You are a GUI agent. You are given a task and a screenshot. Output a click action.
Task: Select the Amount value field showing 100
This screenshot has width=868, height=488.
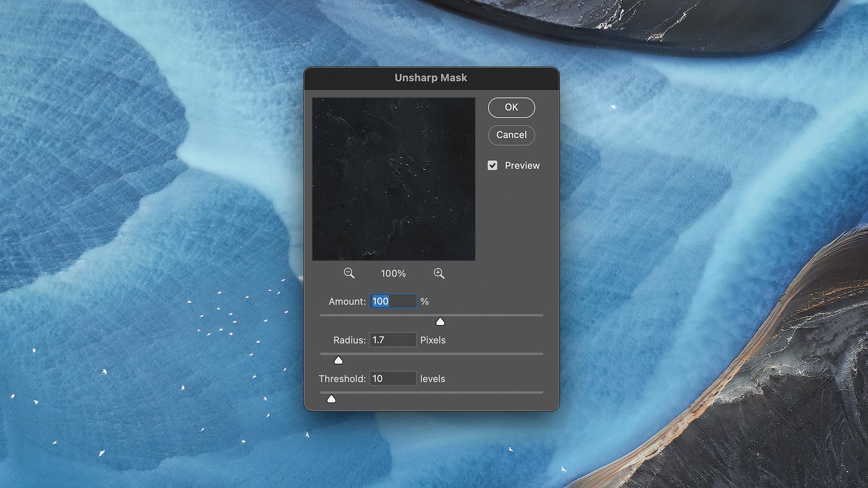point(392,301)
